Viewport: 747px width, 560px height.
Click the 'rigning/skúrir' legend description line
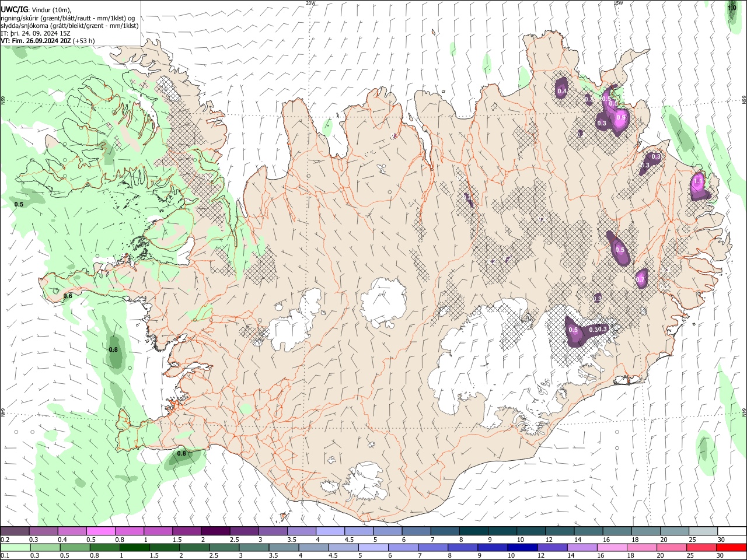68,18
